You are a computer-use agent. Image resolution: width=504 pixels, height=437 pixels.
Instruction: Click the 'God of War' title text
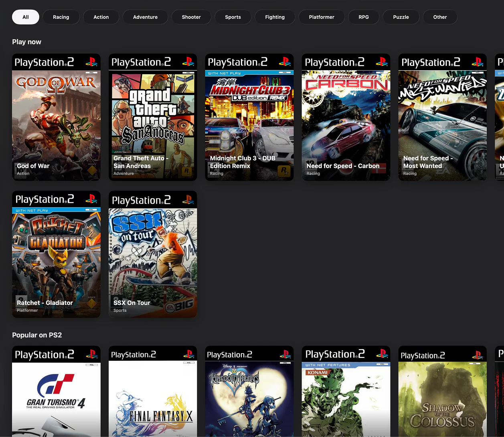click(33, 166)
